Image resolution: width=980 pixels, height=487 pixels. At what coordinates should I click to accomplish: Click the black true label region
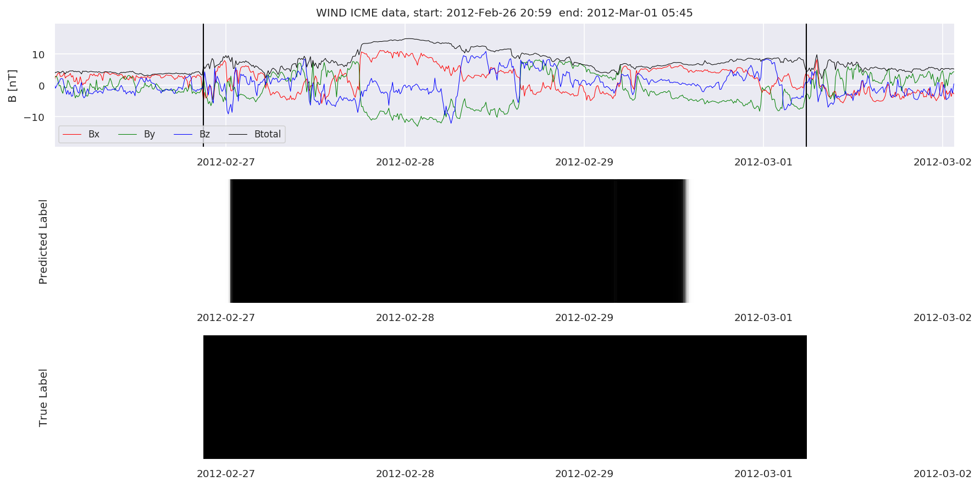pos(505,397)
